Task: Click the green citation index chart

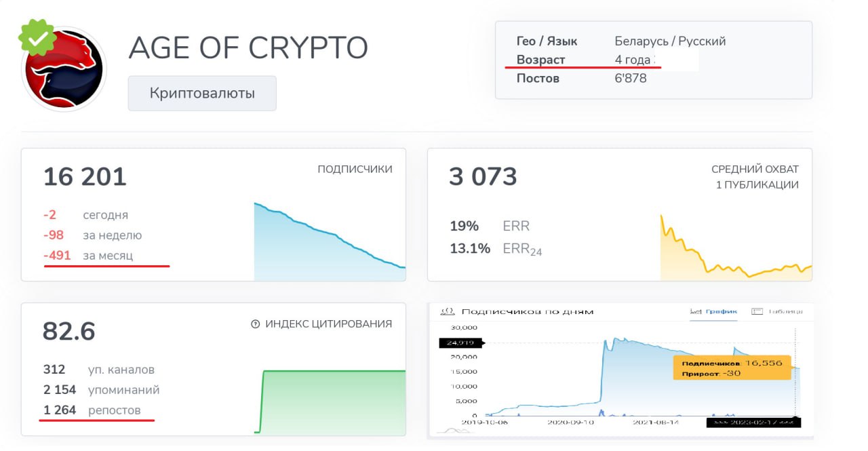Action: pyautogui.click(x=332, y=401)
